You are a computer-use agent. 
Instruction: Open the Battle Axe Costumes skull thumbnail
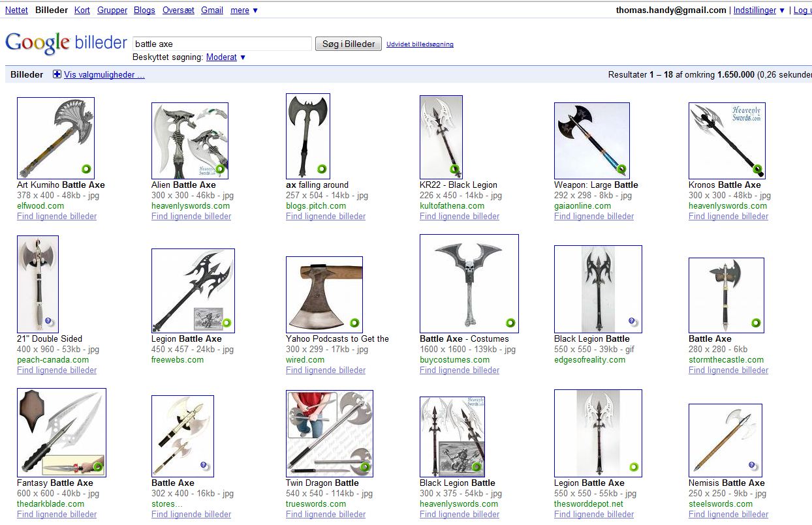[x=469, y=284]
